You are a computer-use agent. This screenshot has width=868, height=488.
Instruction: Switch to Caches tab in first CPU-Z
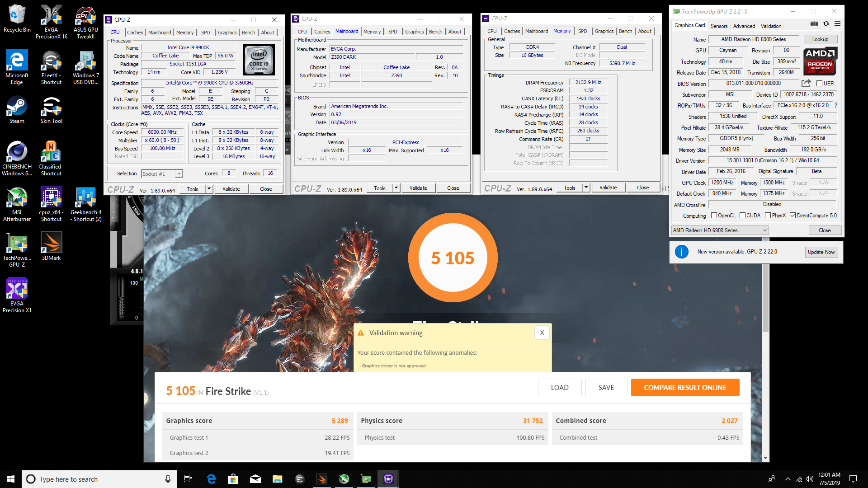(x=135, y=33)
